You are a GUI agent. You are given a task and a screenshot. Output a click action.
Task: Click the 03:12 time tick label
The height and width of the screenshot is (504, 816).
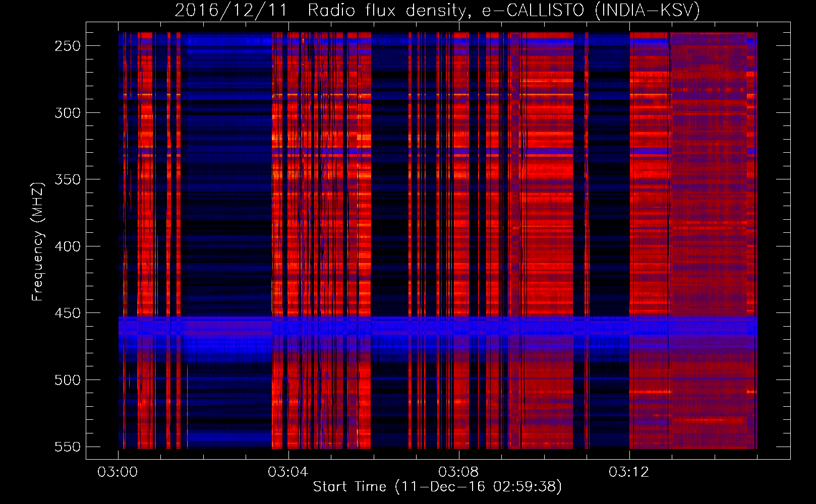point(629,472)
